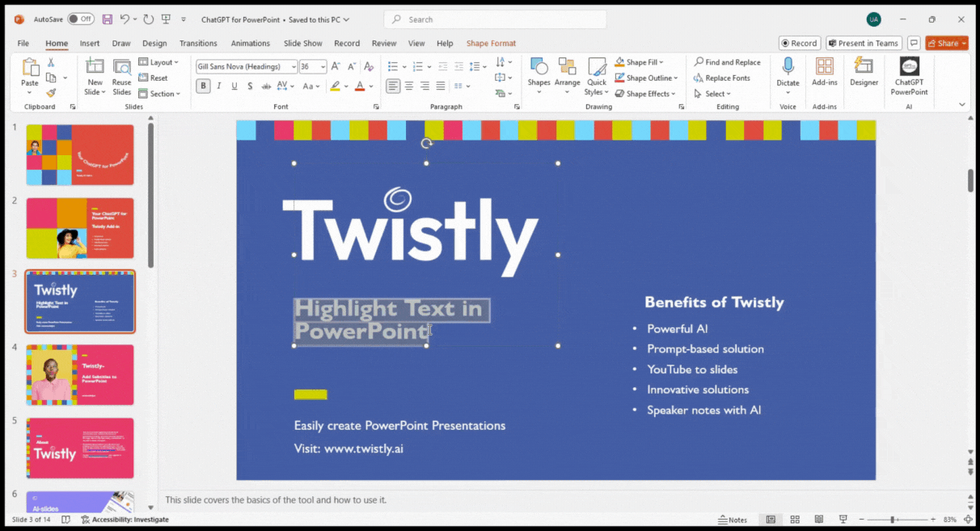Viewport: 980px width, 531px height.
Task: Open the File menu
Action: (23, 44)
